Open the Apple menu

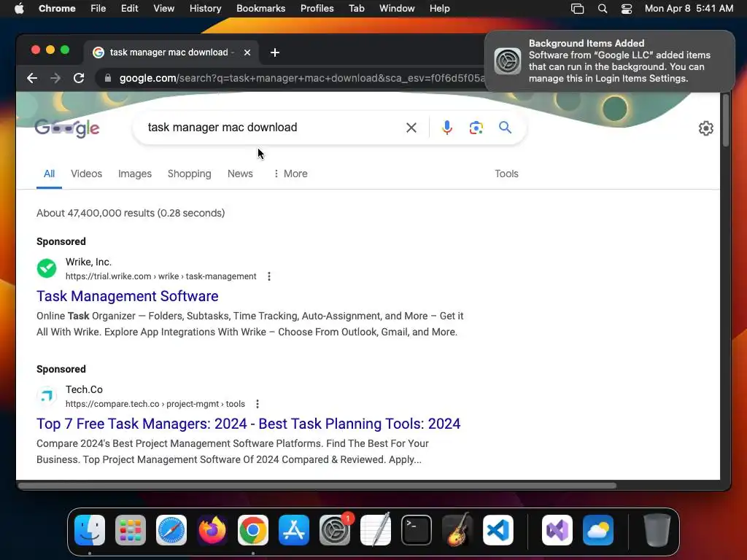pos(19,9)
